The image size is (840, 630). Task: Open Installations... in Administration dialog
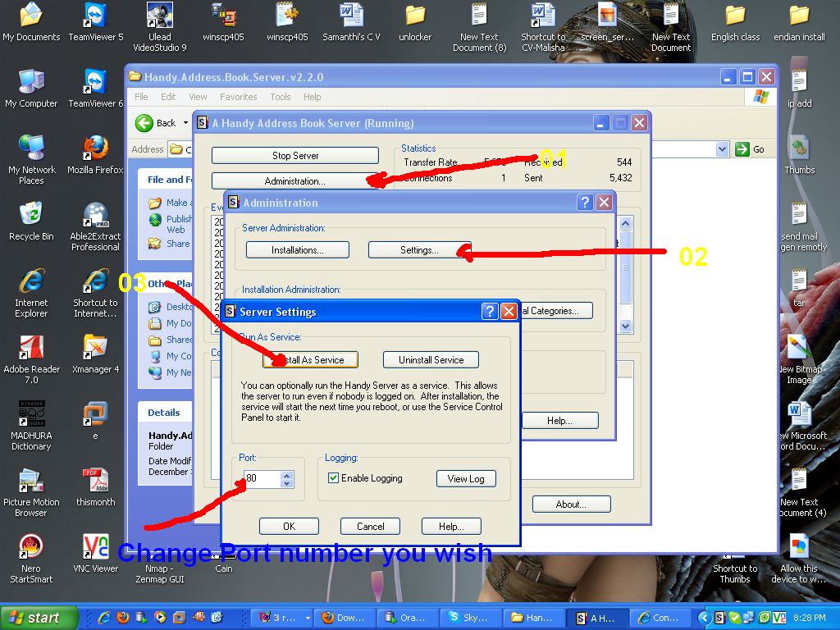click(x=297, y=249)
